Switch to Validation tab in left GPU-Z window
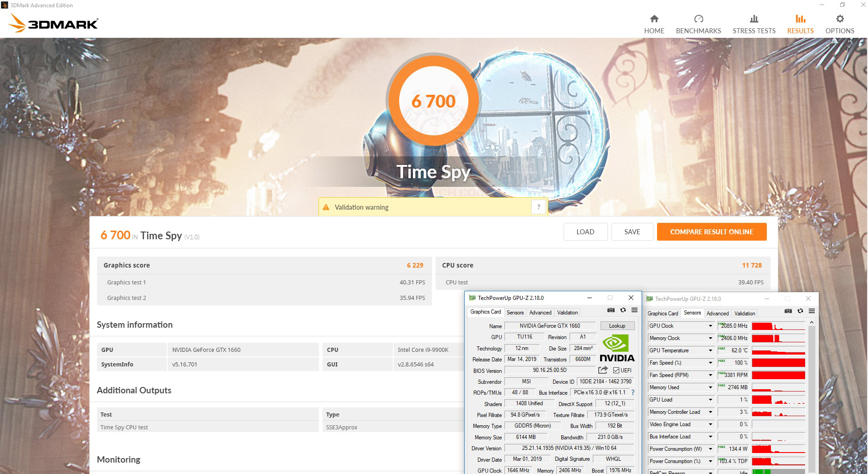 (x=567, y=313)
